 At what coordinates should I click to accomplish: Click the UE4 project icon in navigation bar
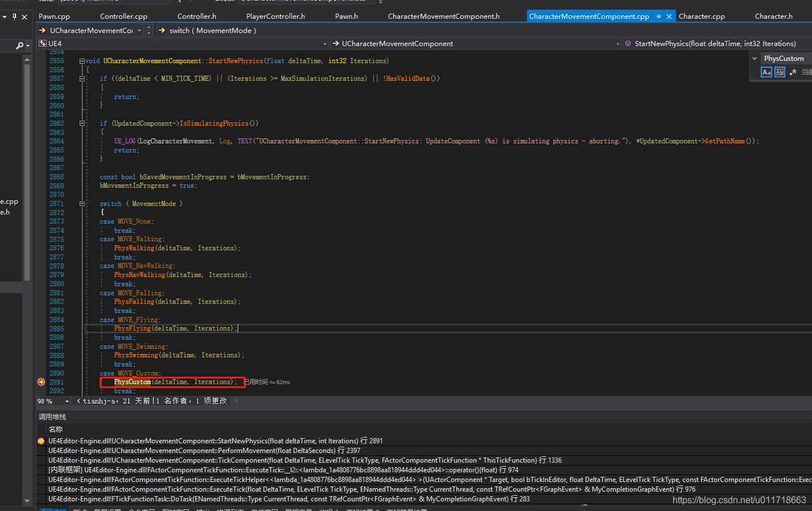tap(42, 44)
